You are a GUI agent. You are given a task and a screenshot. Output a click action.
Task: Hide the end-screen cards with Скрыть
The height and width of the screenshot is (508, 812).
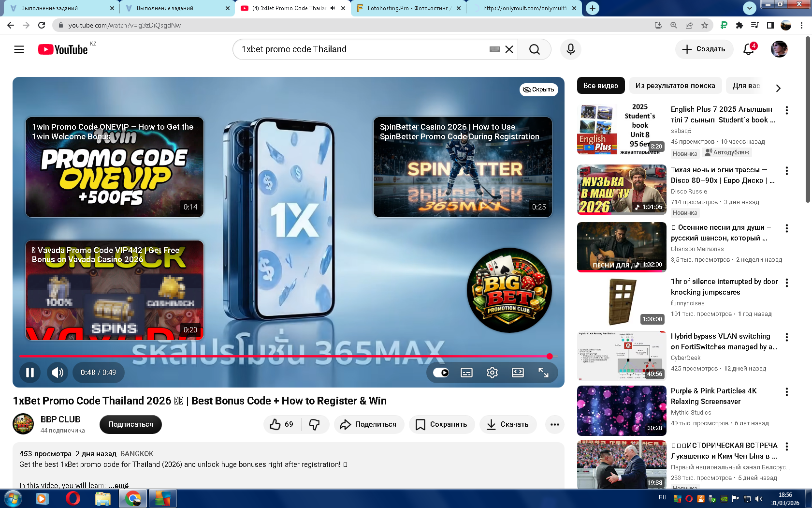pyautogui.click(x=539, y=90)
